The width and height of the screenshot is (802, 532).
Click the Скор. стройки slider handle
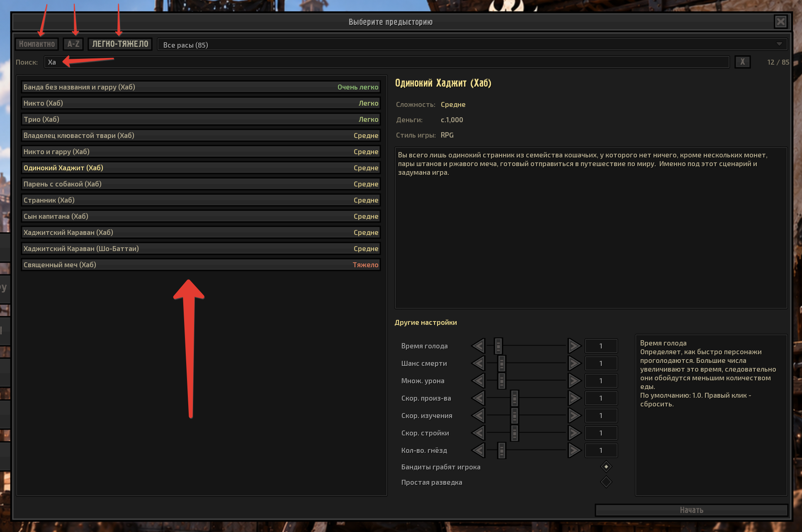(x=515, y=433)
